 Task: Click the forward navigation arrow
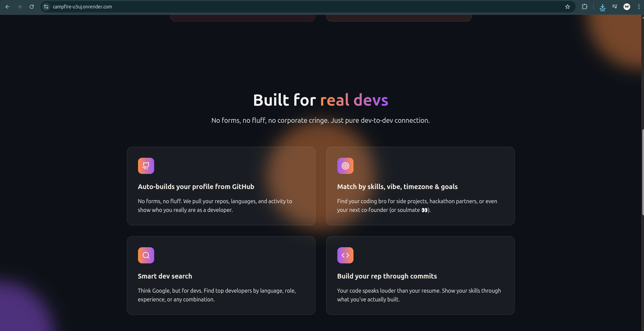[x=20, y=7]
